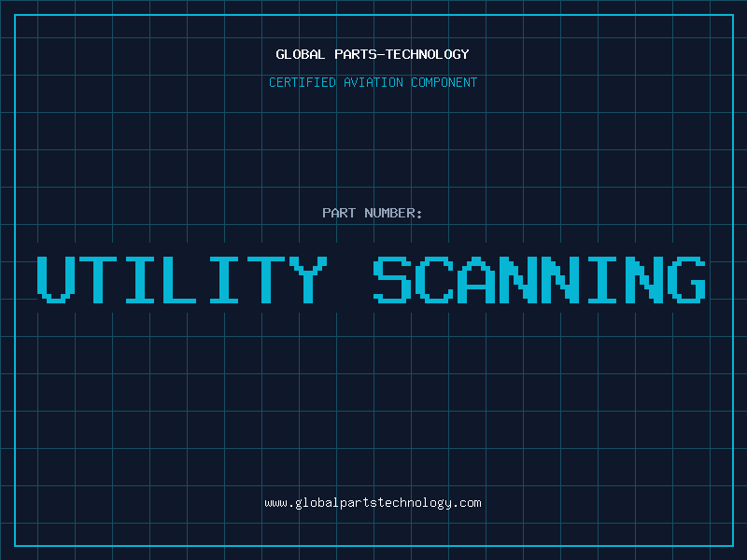Click the large UTILITY SCANNING text
747x560 pixels.
(x=372, y=279)
